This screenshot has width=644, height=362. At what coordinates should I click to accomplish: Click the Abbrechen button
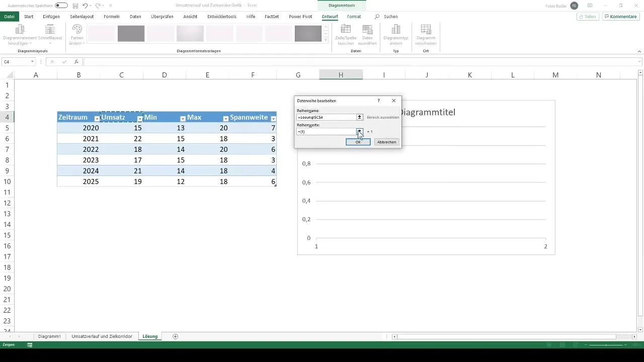point(386,142)
